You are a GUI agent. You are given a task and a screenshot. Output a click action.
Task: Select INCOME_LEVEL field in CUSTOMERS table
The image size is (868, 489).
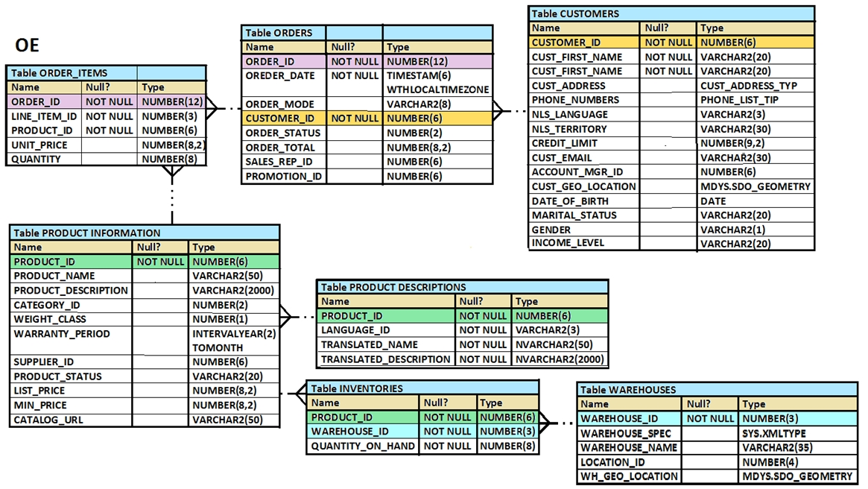pyautogui.click(x=568, y=243)
